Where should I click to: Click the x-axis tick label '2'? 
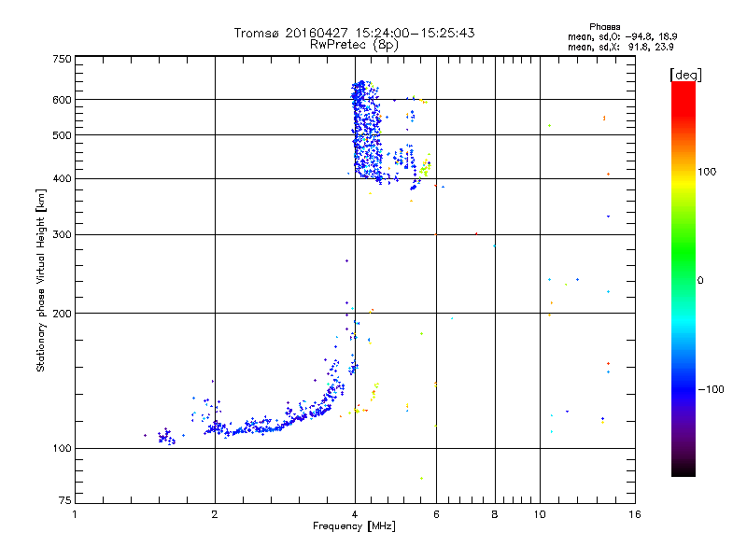(x=215, y=514)
